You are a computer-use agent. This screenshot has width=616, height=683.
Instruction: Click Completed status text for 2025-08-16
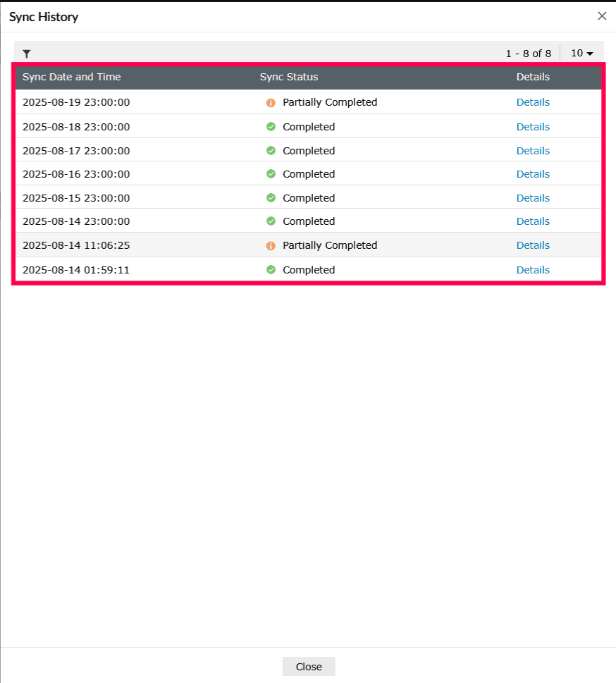(309, 174)
